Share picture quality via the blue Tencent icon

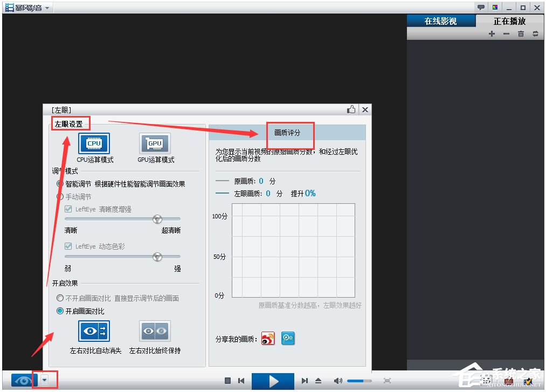(x=288, y=338)
